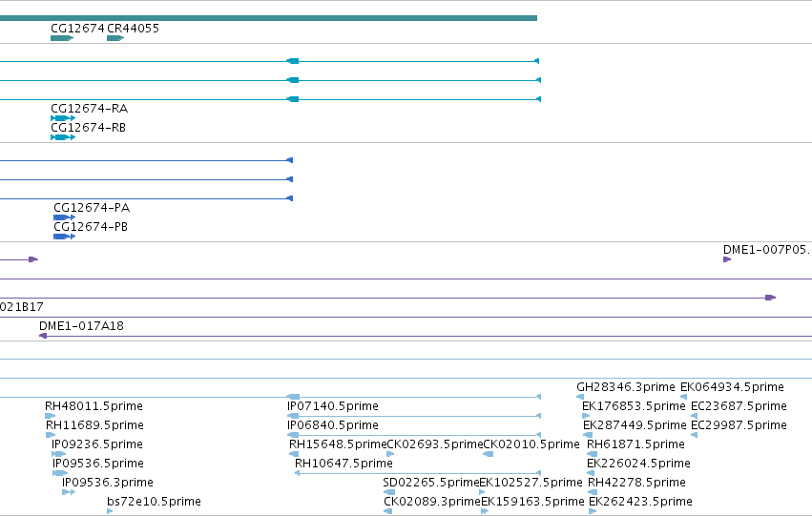The height and width of the screenshot is (516, 812).
Task: Select the RH10647.5prime EST label
Action: click(x=344, y=464)
